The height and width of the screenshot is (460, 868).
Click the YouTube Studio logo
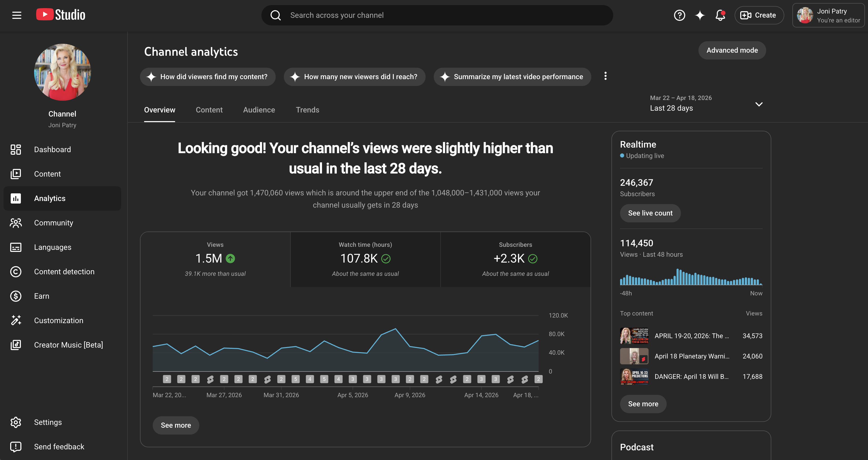61,15
